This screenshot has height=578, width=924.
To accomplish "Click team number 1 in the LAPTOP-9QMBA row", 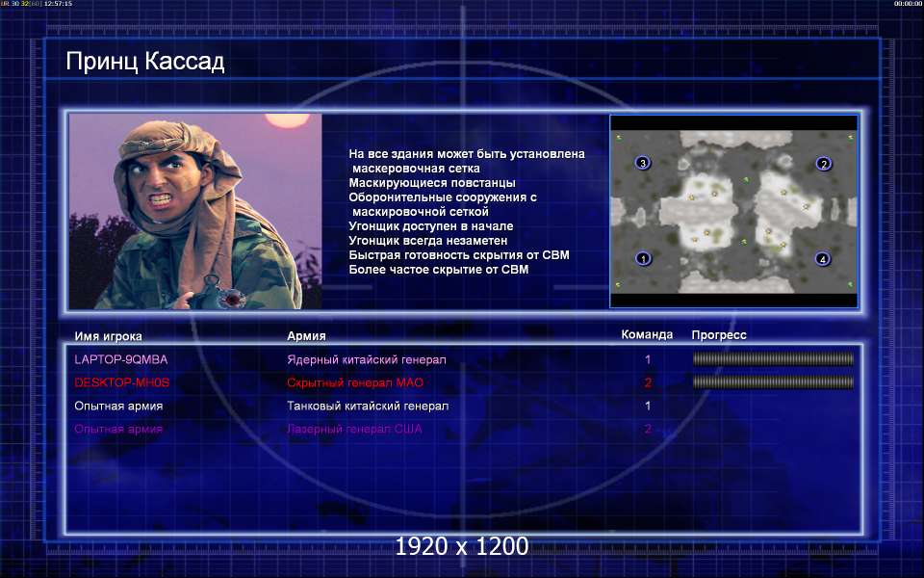I will pos(648,359).
